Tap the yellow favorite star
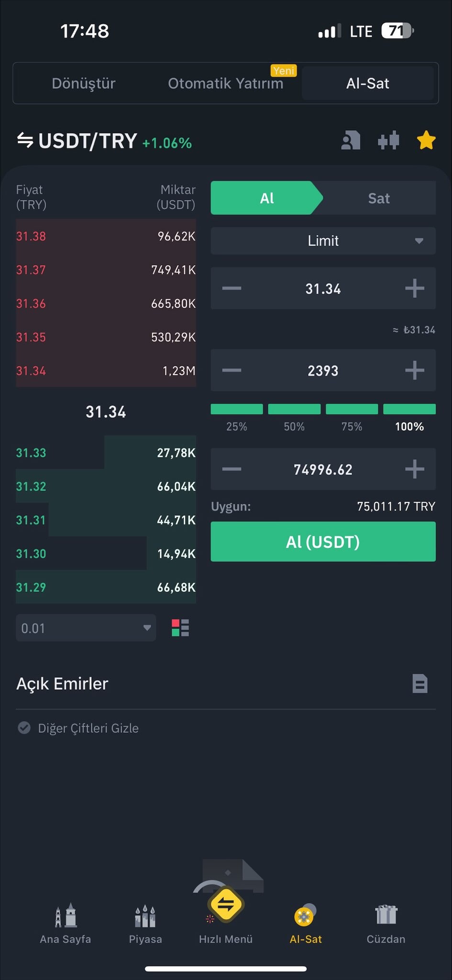452x980 pixels. (426, 141)
